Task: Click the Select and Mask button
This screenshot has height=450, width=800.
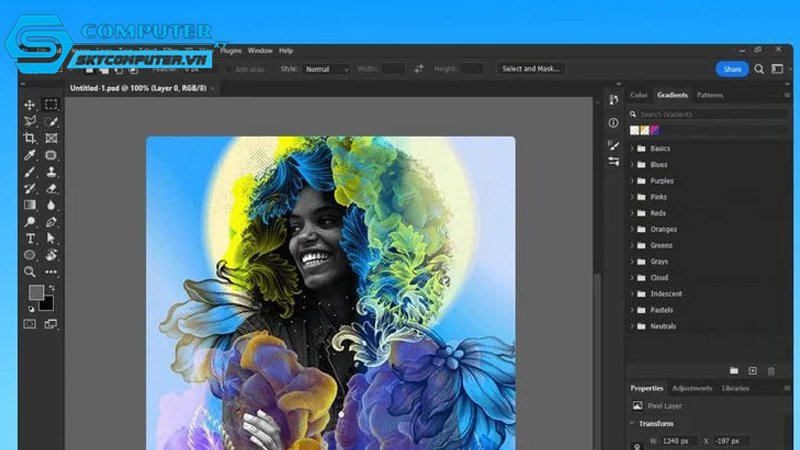Action: coord(531,68)
